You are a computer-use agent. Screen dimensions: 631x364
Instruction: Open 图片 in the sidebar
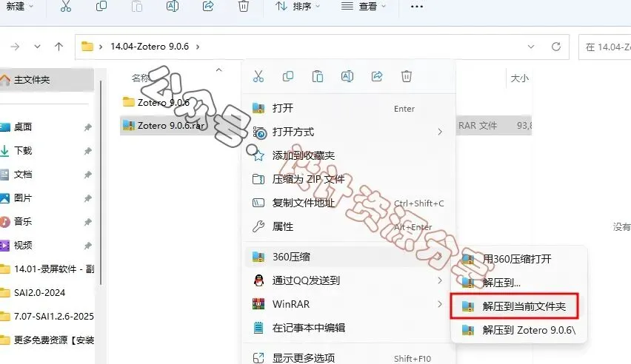pos(22,198)
